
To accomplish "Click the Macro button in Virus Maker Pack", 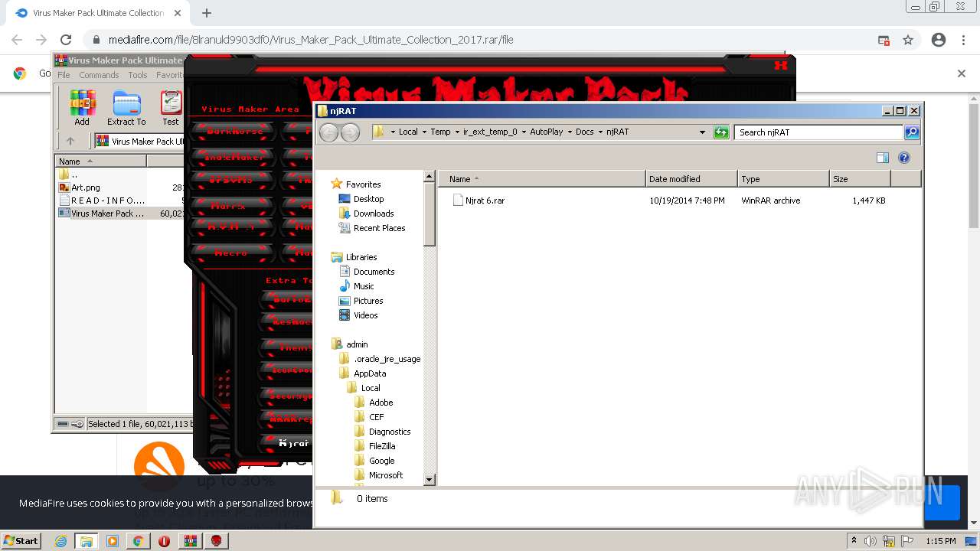I will click(x=232, y=253).
